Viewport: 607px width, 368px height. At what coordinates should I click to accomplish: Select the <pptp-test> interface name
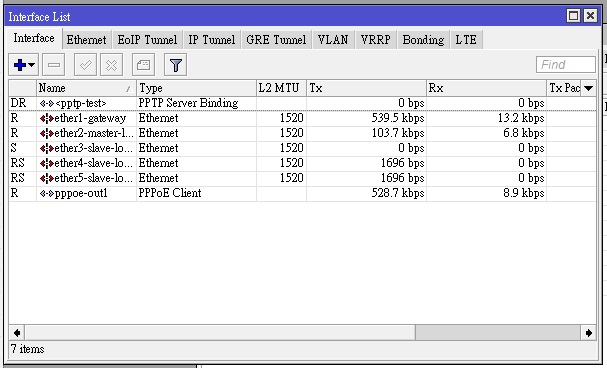(x=81, y=103)
